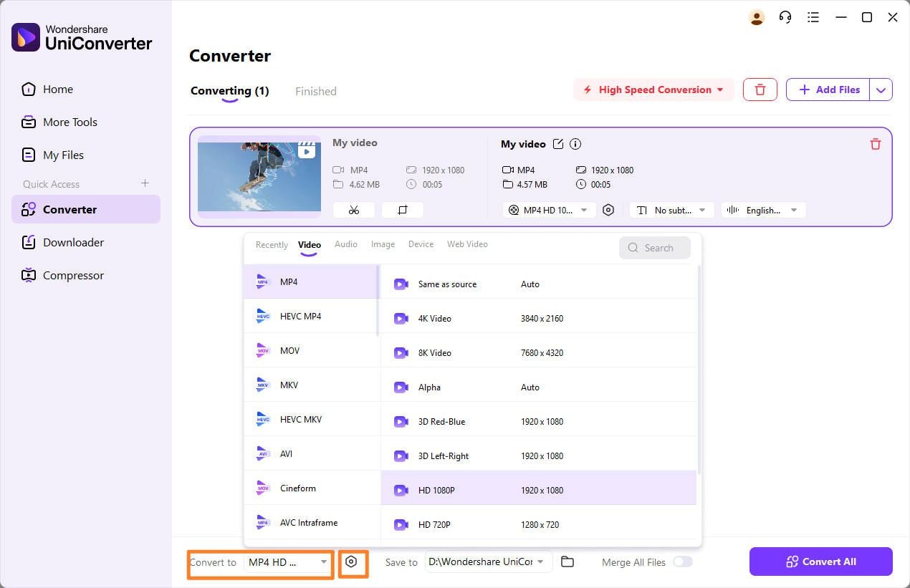910x588 pixels.
Task: Choose HEVC MKV format
Action: point(310,419)
